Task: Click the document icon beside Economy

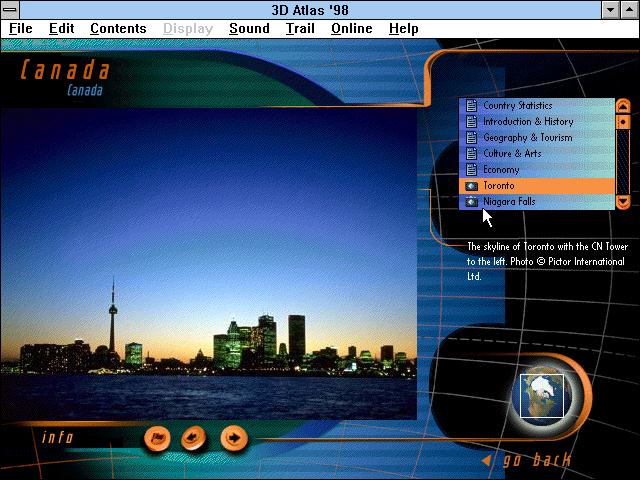Action: coord(471,169)
